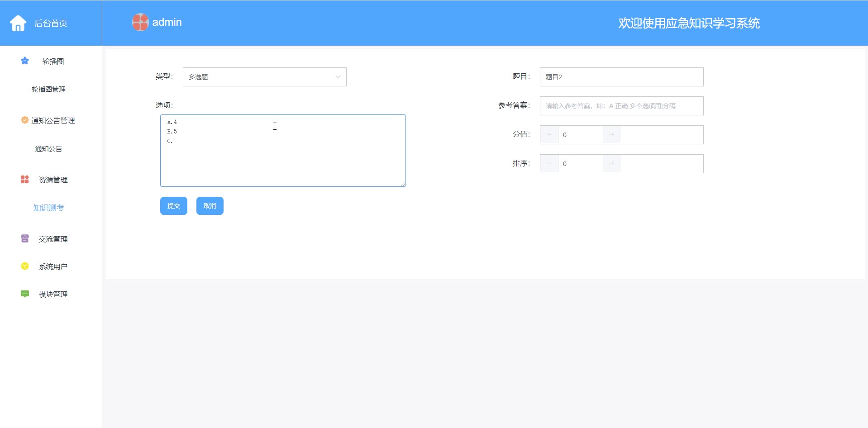Click the 排序 number field

(x=581, y=164)
